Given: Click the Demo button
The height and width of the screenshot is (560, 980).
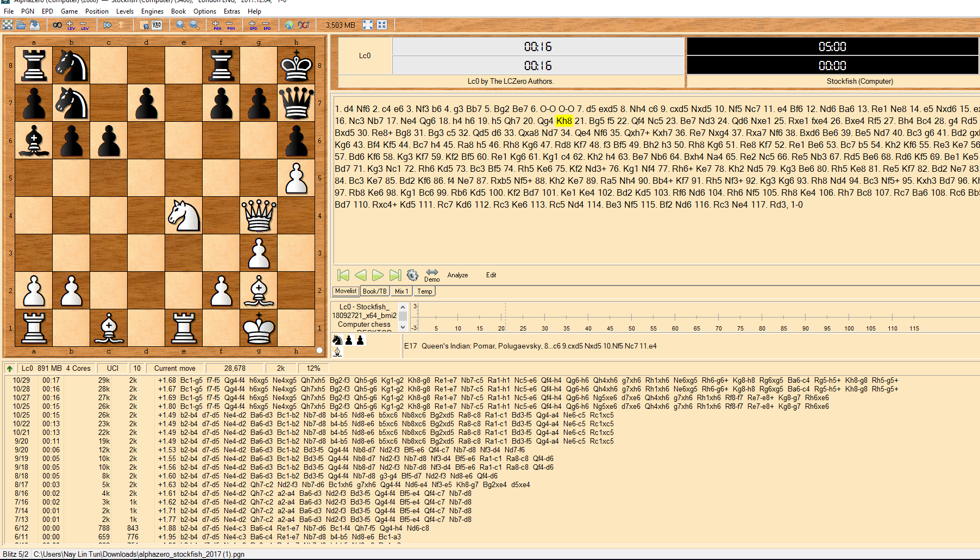Looking at the screenshot, I should 432,276.
